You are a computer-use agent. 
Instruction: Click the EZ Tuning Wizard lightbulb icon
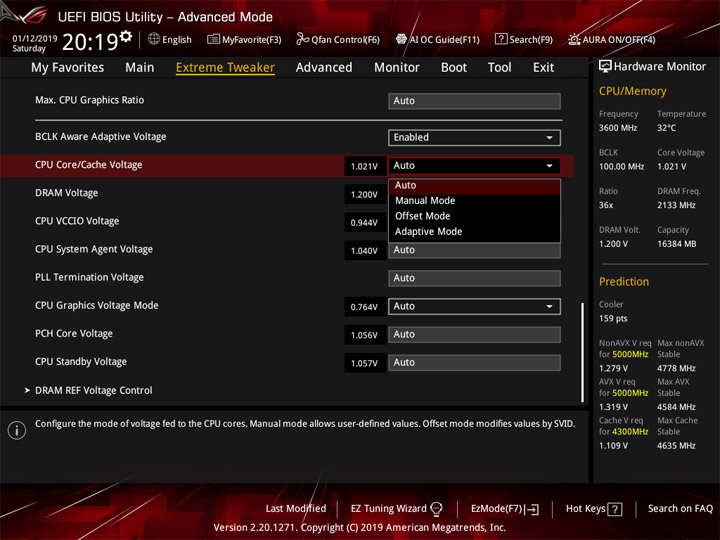tap(436, 509)
